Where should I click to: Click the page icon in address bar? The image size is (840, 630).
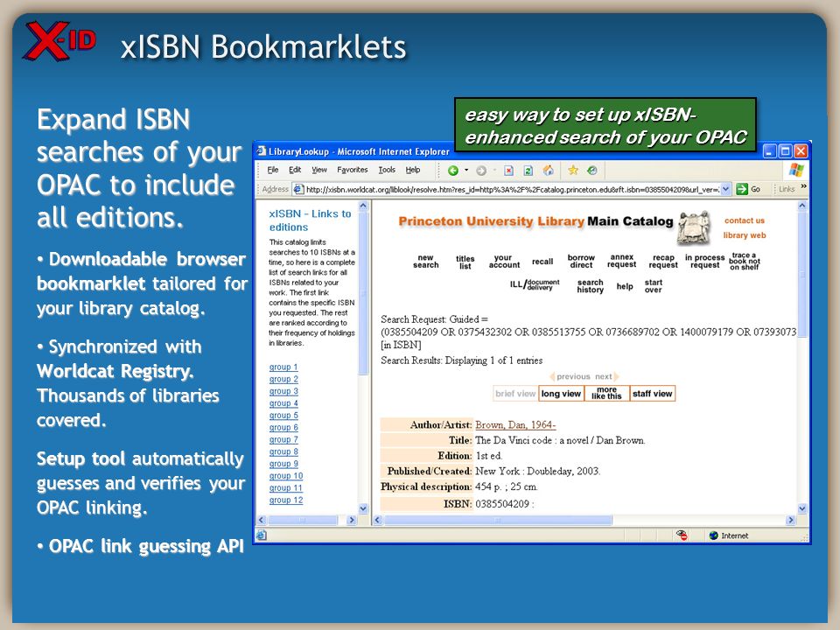tap(297, 189)
